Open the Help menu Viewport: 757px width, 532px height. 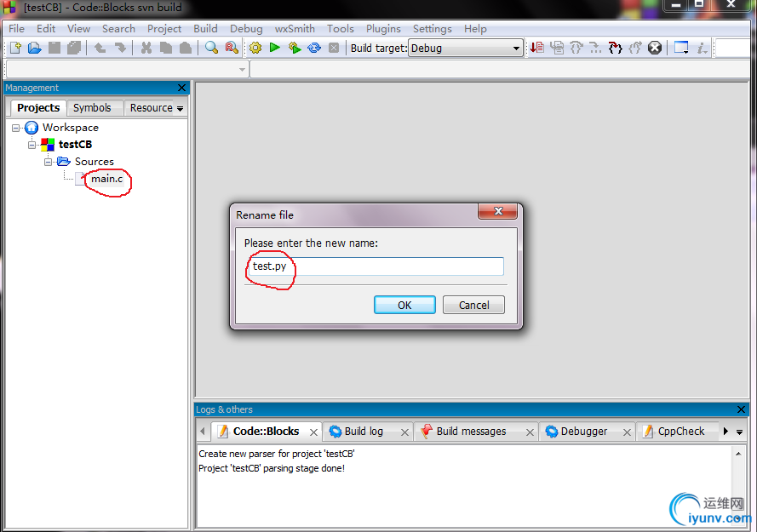click(x=475, y=28)
